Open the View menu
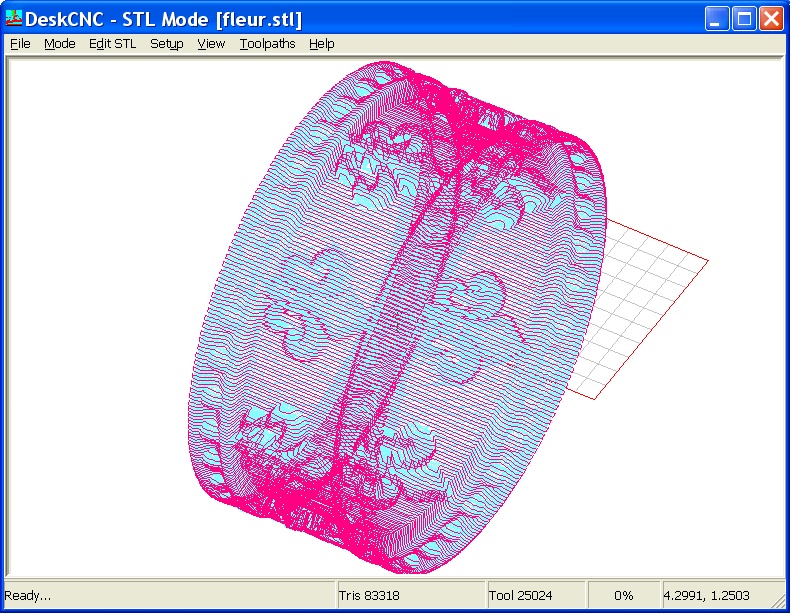This screenshot has height=614, width=791. (x=211, y=44)
